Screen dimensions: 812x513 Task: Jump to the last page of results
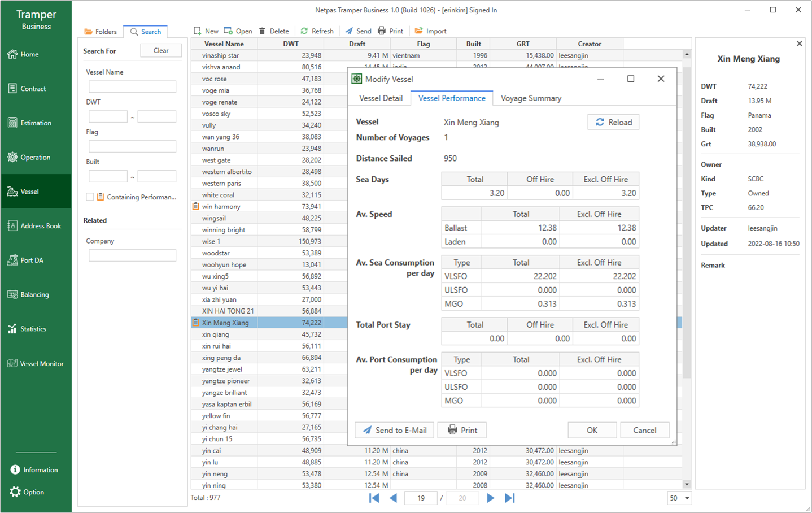pos(510,498)
